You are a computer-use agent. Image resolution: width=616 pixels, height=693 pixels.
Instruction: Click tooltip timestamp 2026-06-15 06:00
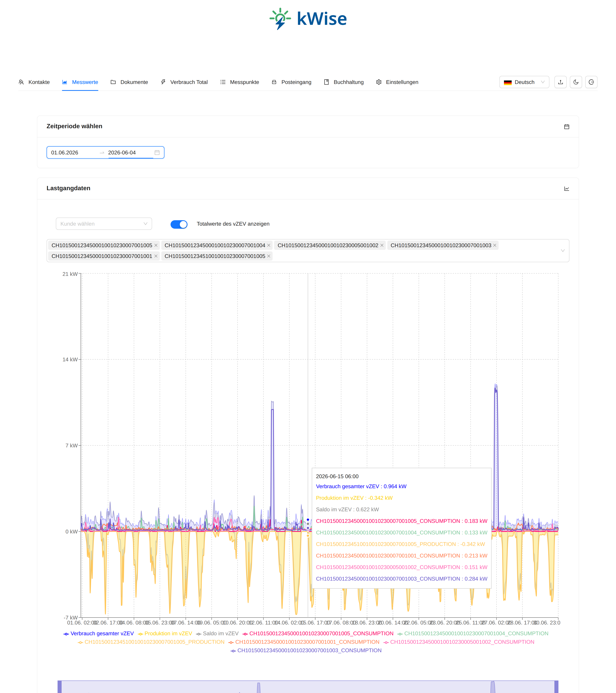point(337,476)
